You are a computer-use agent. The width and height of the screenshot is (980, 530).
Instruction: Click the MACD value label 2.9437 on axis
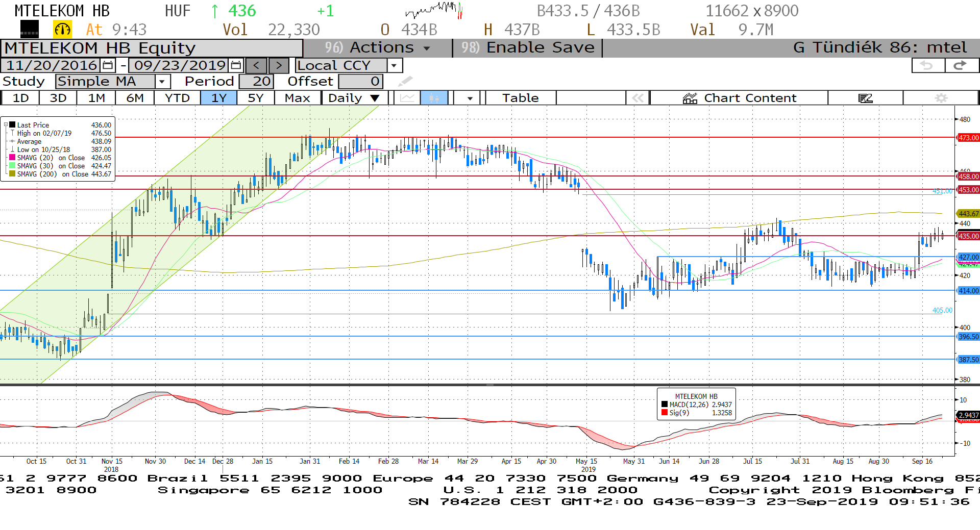pos(968,415)
